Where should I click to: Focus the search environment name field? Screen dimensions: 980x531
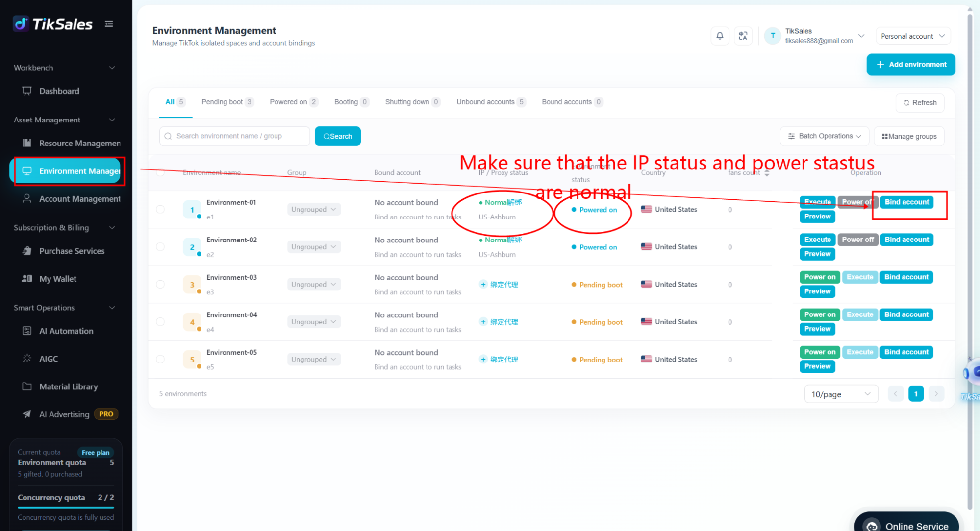click(x=234, y=136)
